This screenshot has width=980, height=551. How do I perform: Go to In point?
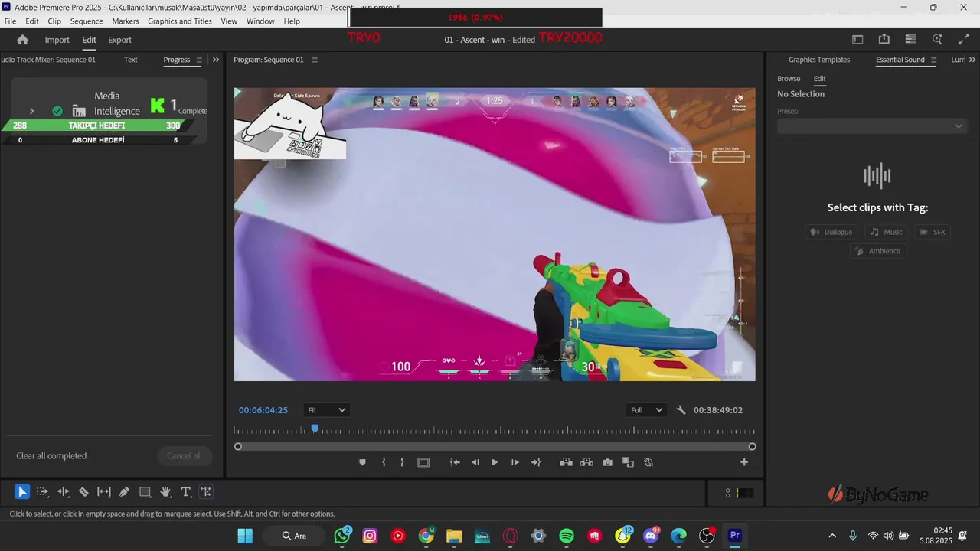[x=455, y=462]
